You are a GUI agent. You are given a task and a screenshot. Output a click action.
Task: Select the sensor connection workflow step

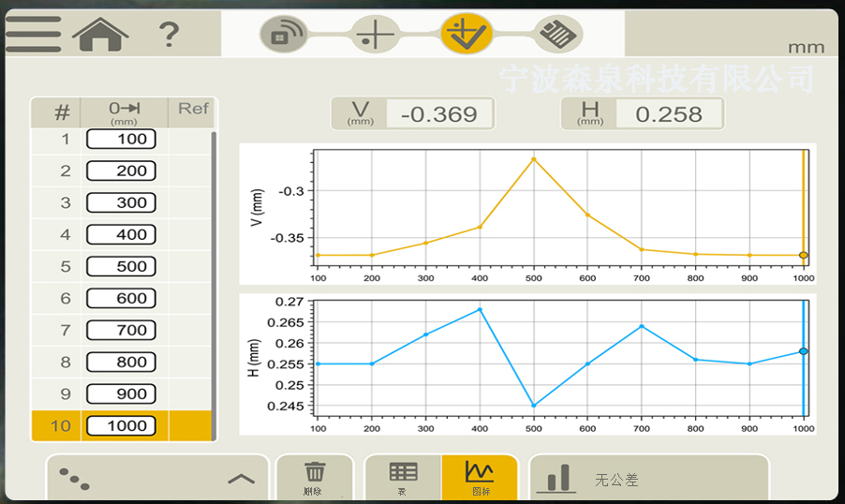283,36
